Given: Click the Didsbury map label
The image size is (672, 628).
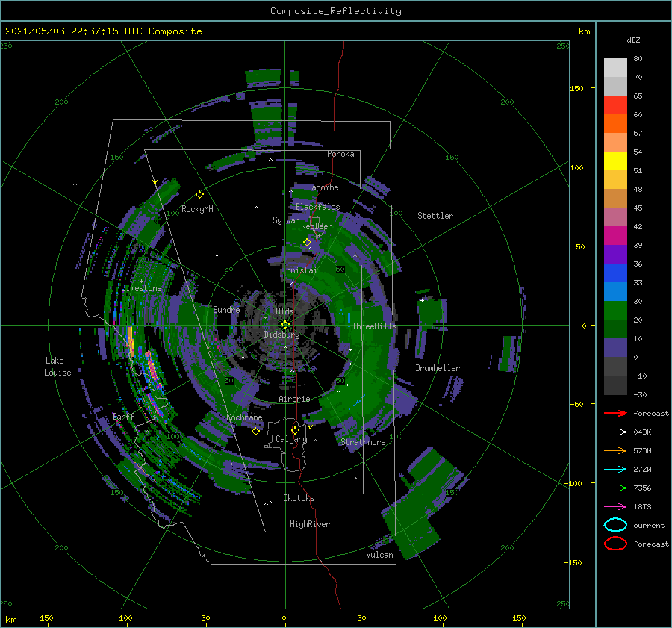Looking at the screenshot, I should tap(281, 335).
